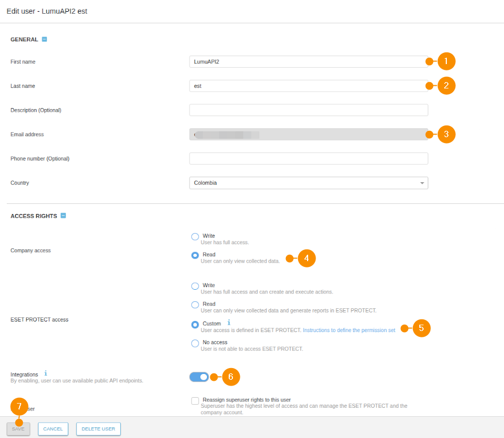Select Custom ESET PROTECT access option

(x=195, y=324)
